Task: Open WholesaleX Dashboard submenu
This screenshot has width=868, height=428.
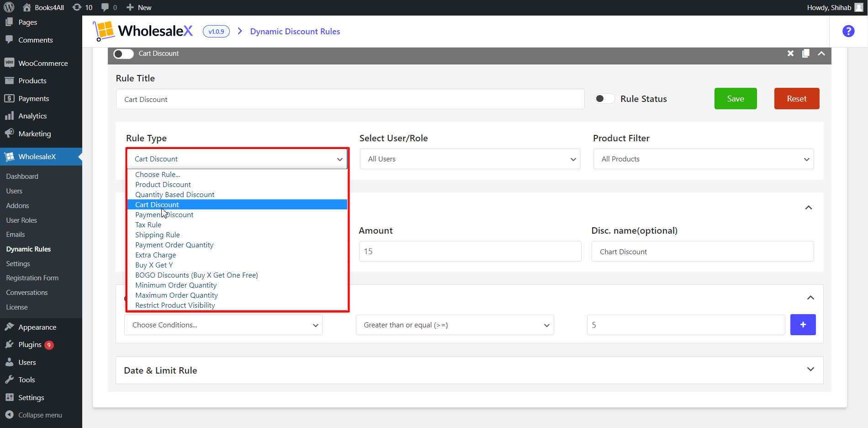Action: (22, 177)
